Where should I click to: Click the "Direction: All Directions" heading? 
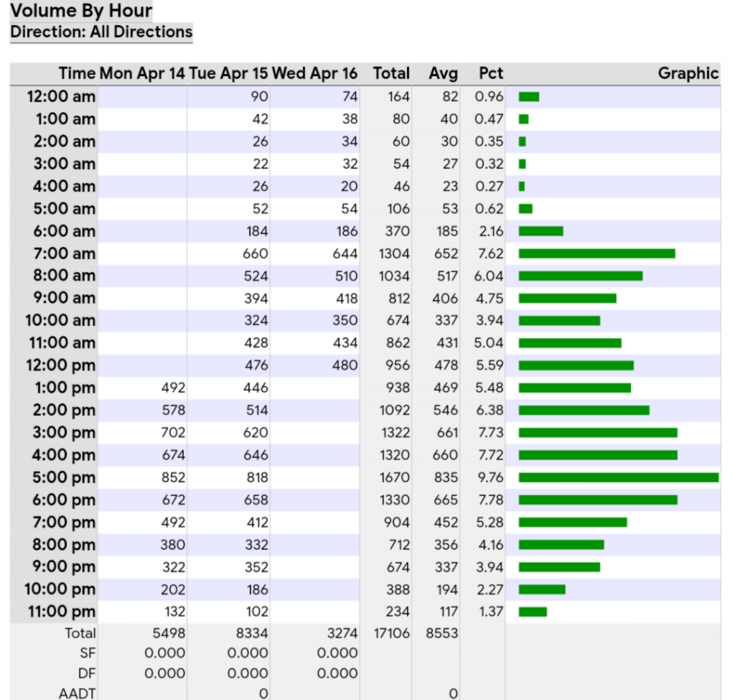[101, 32]
